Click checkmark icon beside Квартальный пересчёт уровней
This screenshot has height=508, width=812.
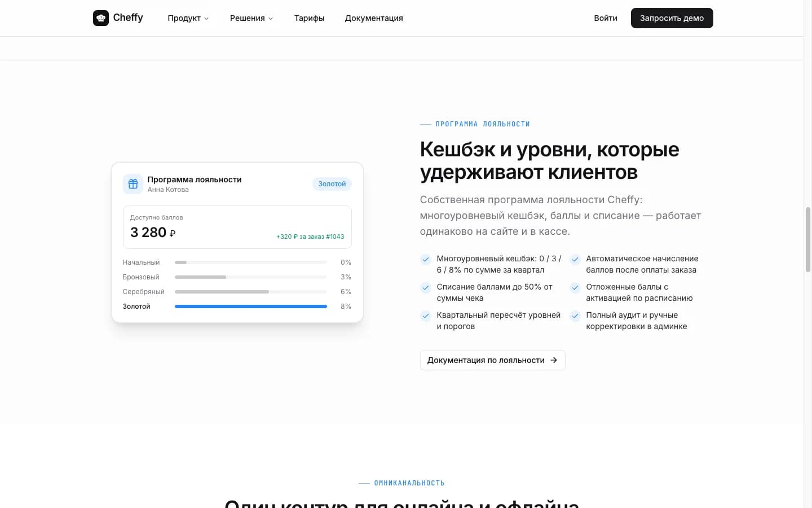[x=426, y=316]
